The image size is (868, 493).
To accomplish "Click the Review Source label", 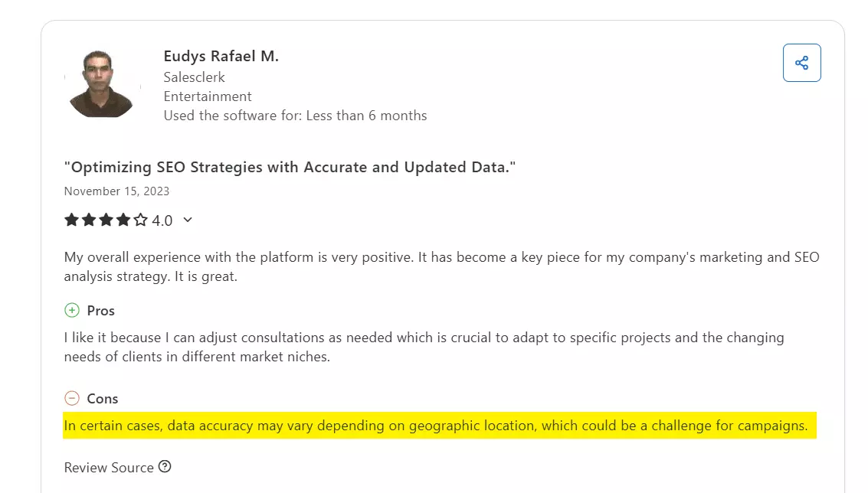I will pyautogui.click(x=109, y=467).
